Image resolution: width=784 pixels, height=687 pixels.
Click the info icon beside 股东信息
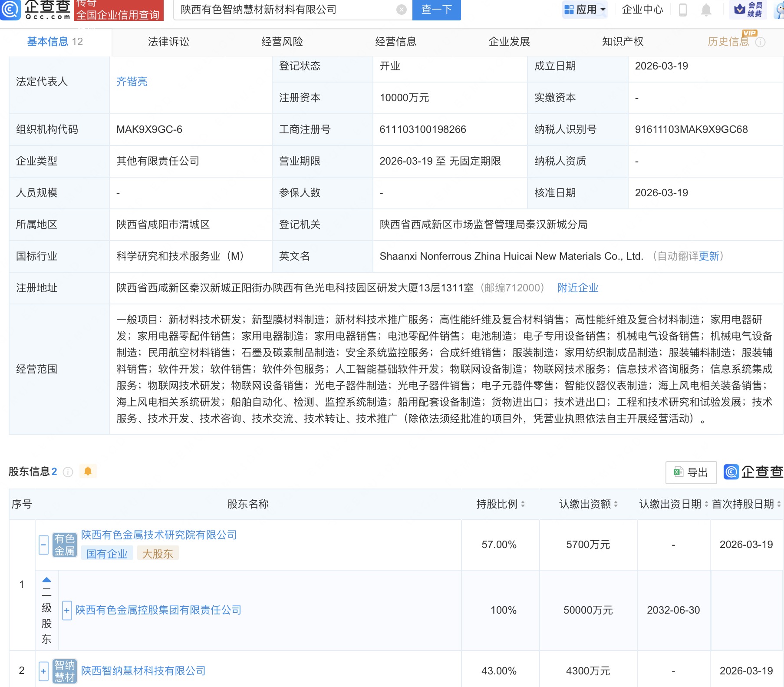pos(68,472)
